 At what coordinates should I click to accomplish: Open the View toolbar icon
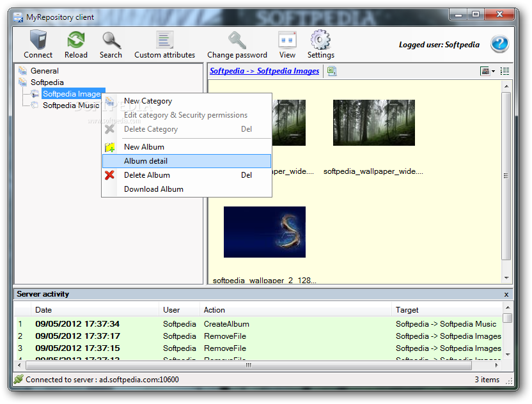pyautogui.click(x=287, y=40)
